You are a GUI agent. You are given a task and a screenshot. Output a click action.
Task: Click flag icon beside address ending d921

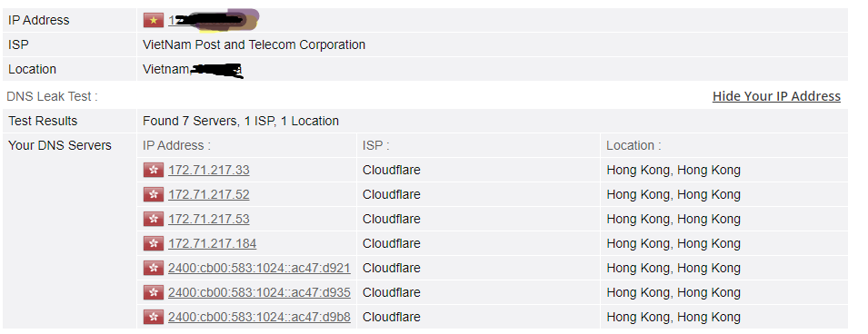click(x=154, y=268)
